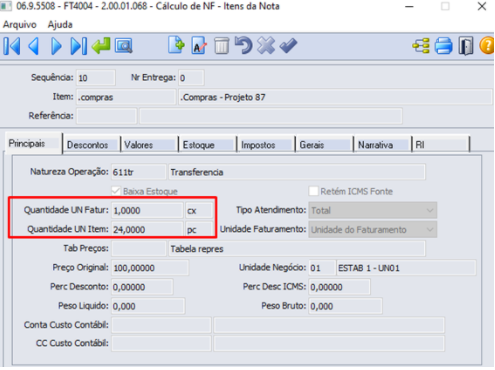Exit via the door icon
This screenshot has height=370, width=495.
point(466,46)
